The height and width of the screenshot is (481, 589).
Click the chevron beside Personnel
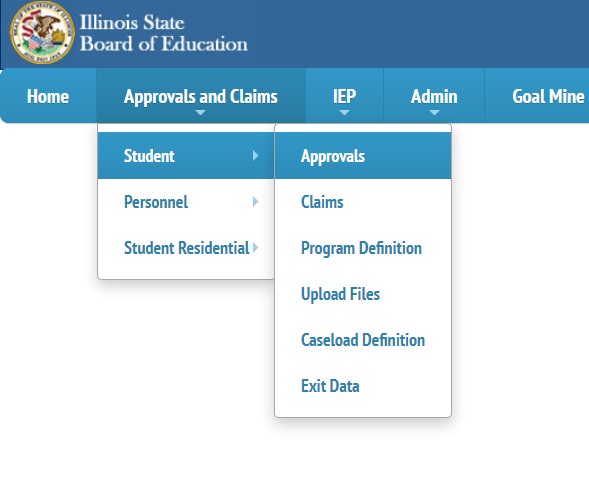click(255, 202)
